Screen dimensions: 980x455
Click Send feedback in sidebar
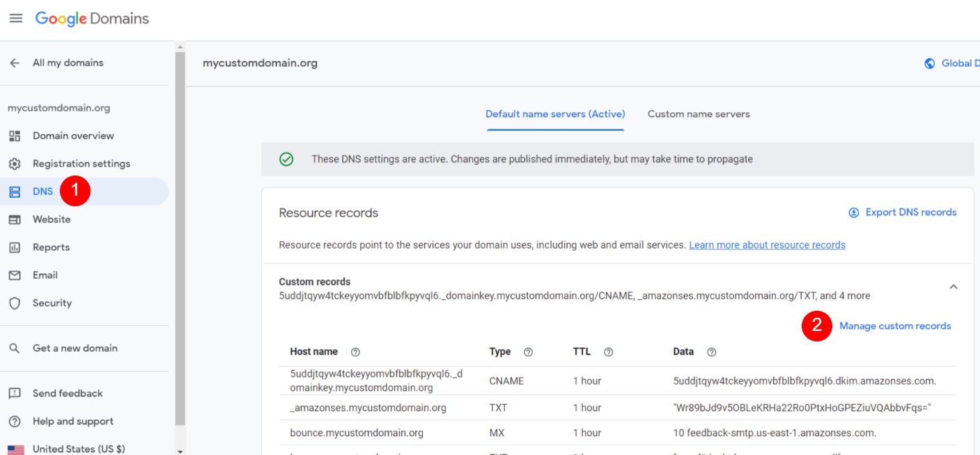tap(67, 394)
